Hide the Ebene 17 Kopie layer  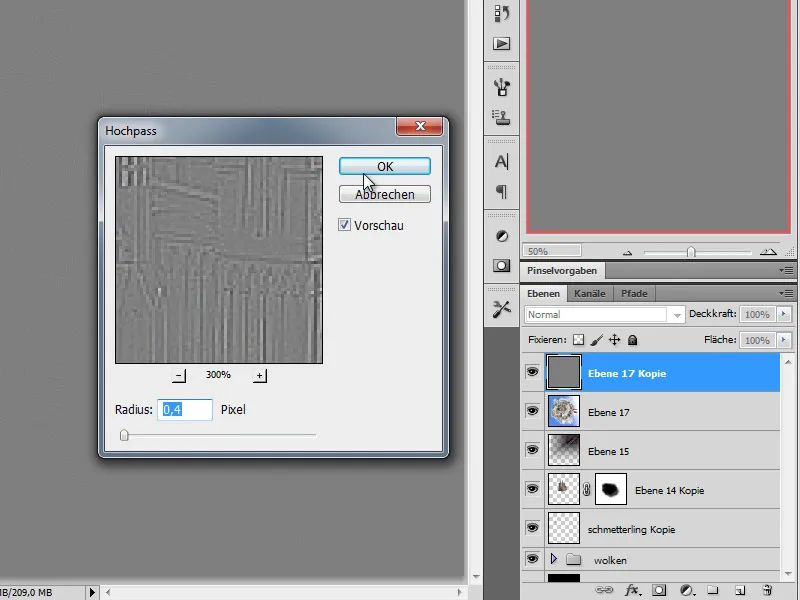(532, 372)
